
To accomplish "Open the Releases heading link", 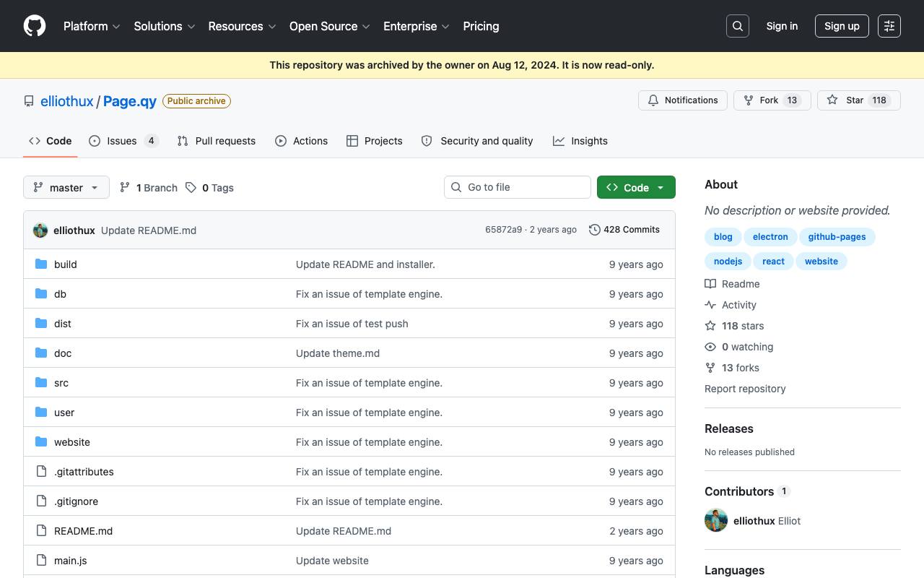I will pyautogui.click(x=729, y=428).
